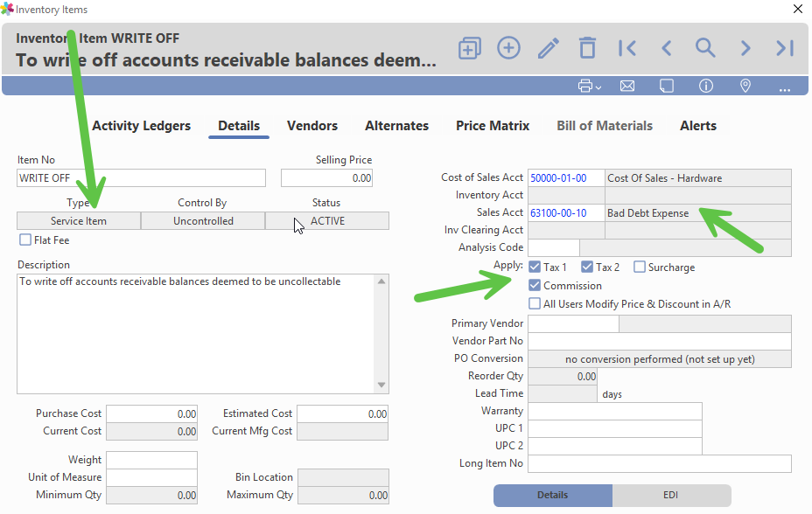Switch to the Alerts tab

pyautogui.click(x=698, y=126)
